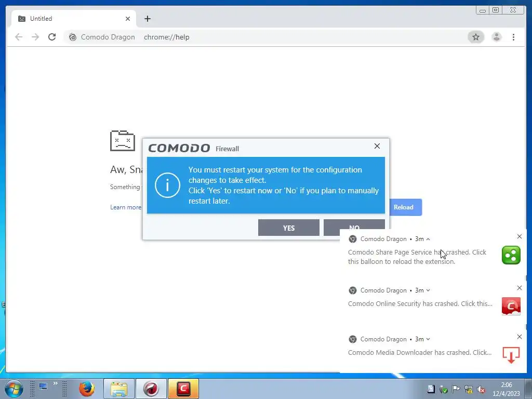Minimize the Comodo Dragon browser window
This screenshot has height=399, width=532.
pyautogui.click(x=482, y=10)
